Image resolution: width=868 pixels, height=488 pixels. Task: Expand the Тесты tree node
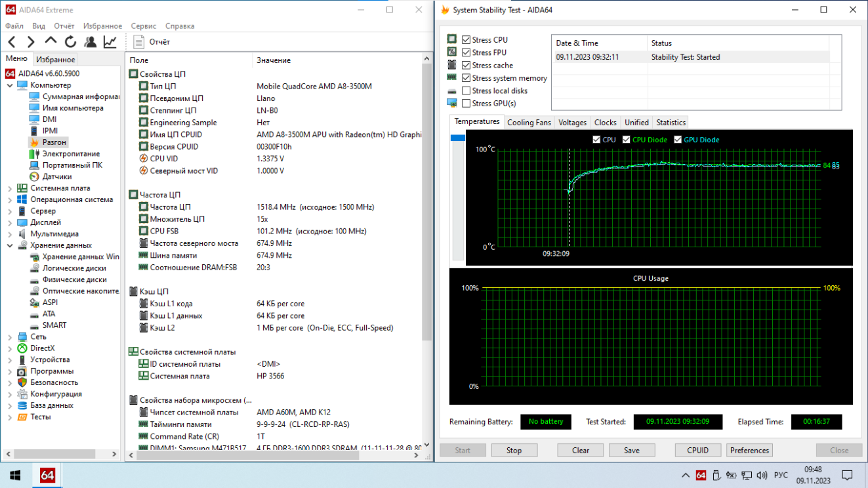coord(10,417)
